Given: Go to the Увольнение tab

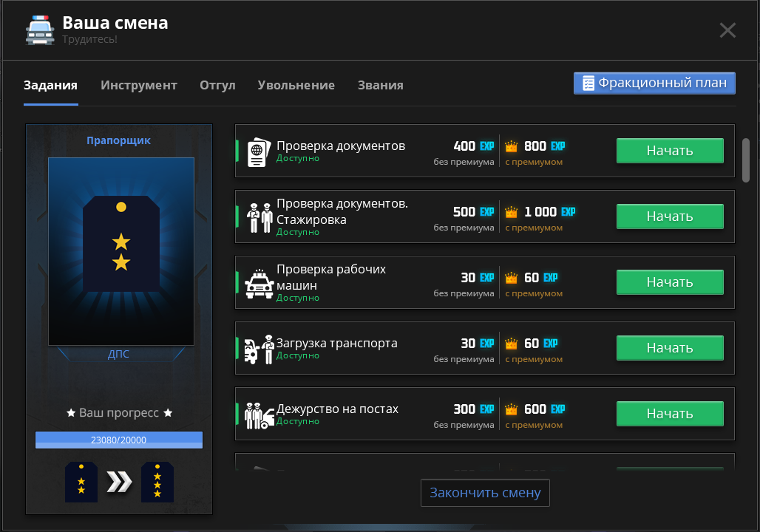Looking at the screenshot, I should coord(296,85).
